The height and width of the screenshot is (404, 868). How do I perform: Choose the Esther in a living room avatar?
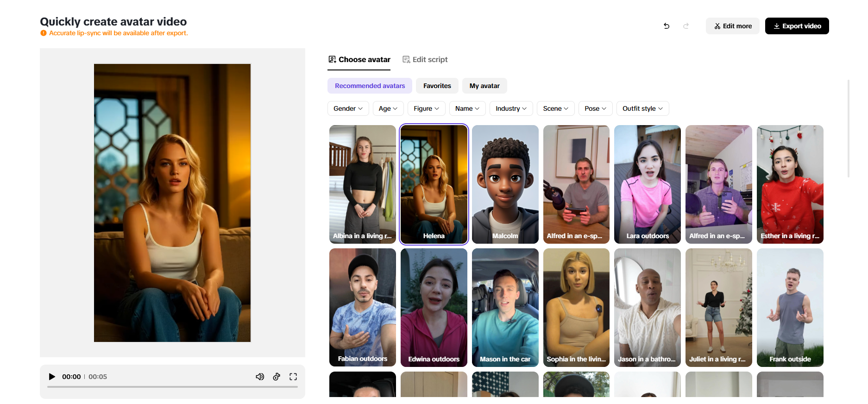click(x=790, y=184)
